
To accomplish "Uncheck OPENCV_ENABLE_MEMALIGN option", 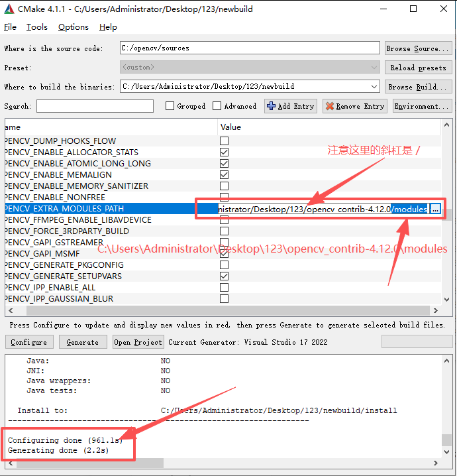I will (224, 174).
